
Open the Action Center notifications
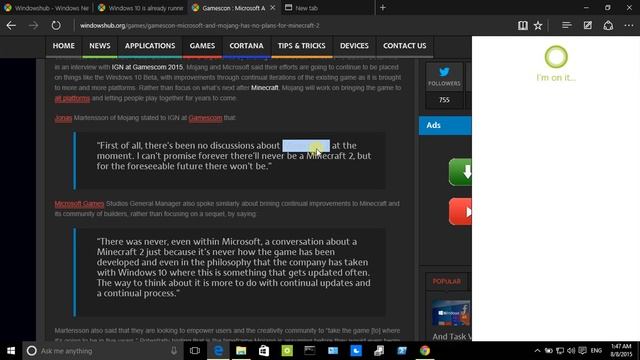582,351
